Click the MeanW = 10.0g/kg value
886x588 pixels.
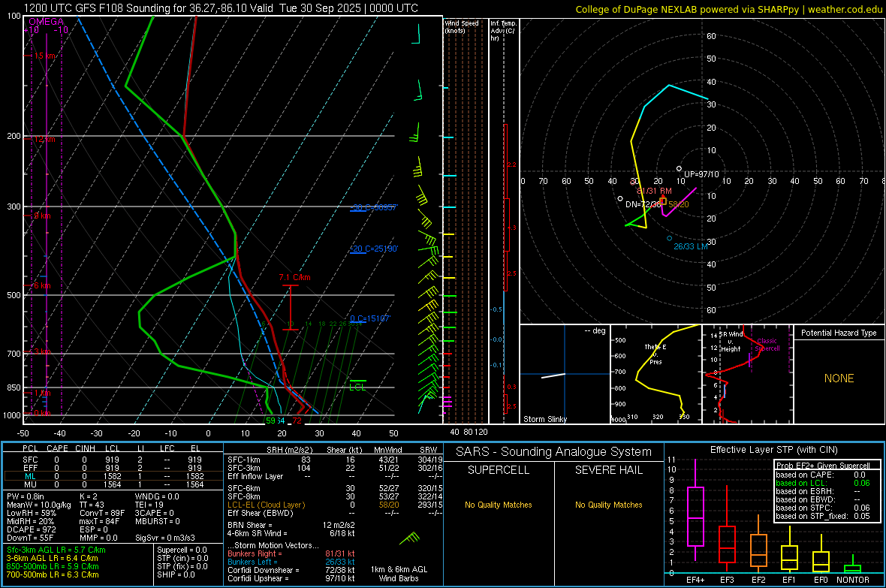coord(39,505)
